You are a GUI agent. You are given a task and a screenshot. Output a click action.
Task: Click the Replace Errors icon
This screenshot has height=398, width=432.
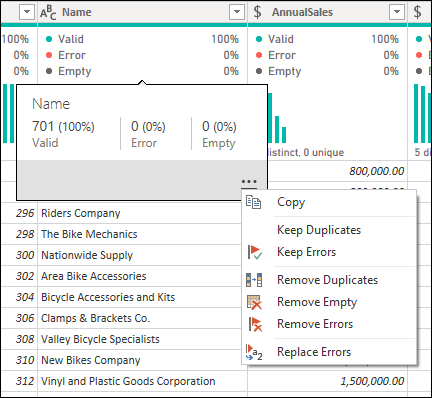tap(254, 352)
